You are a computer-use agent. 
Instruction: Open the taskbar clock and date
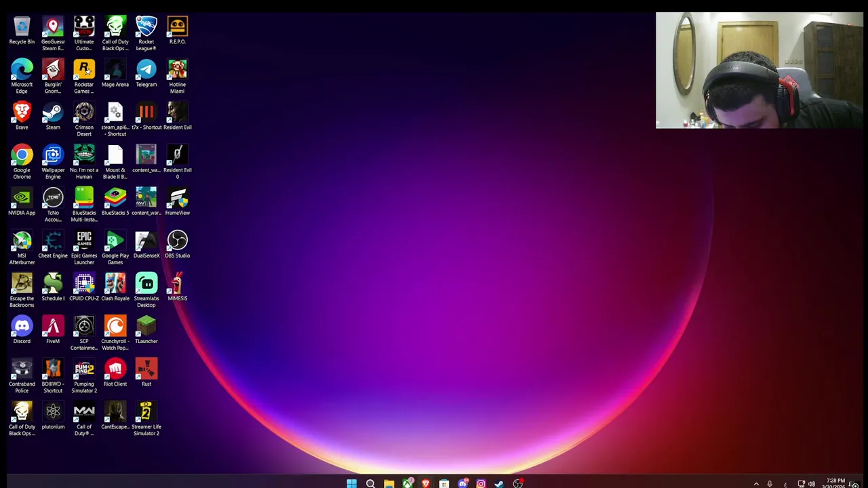(835, 483)
